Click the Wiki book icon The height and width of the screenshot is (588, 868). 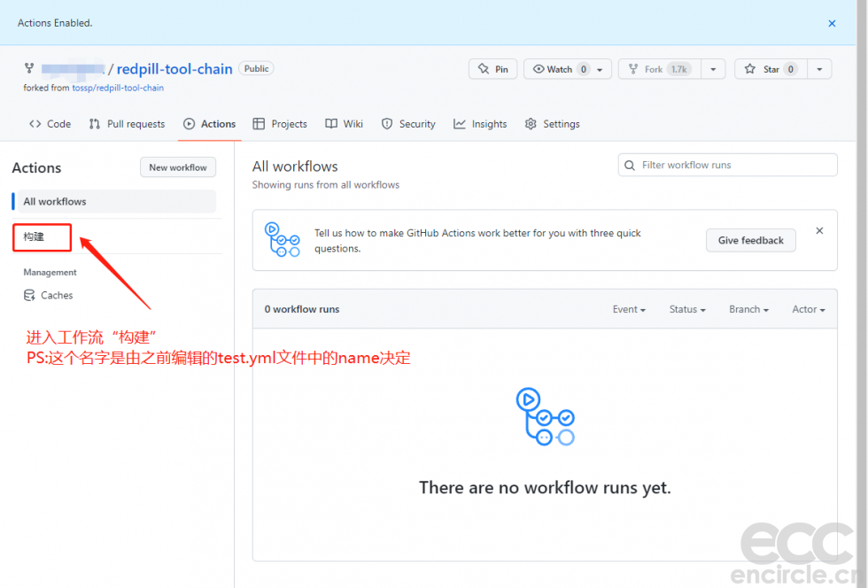click(331, 124)
